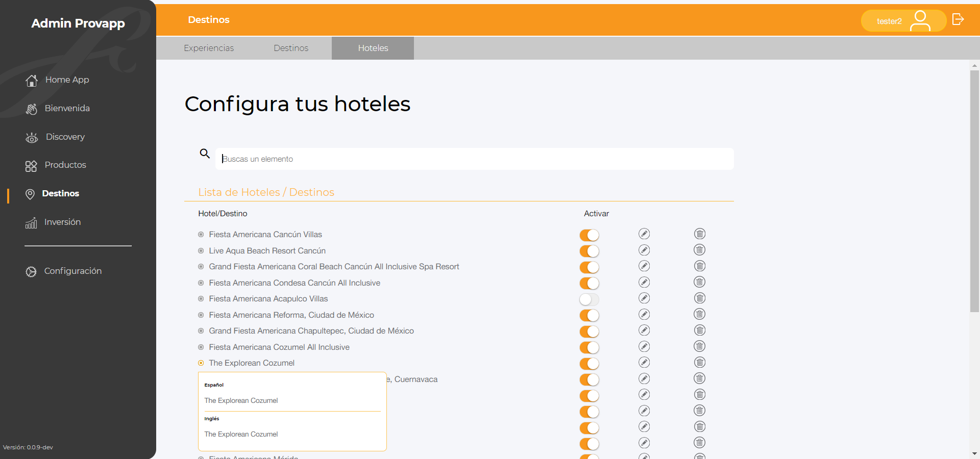Click Fiesta Americana Cozumel All Inclusive name
This screenshot has height=459, width=980.
279,347
